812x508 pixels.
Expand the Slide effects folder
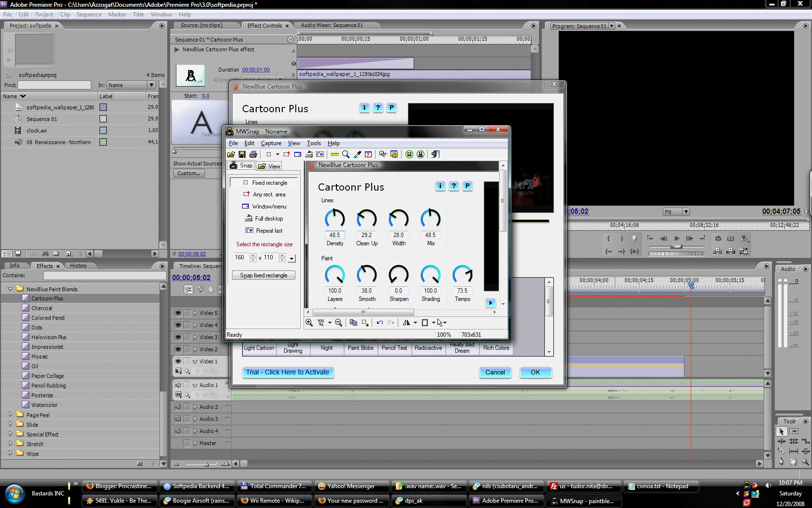tap(10, 424)
